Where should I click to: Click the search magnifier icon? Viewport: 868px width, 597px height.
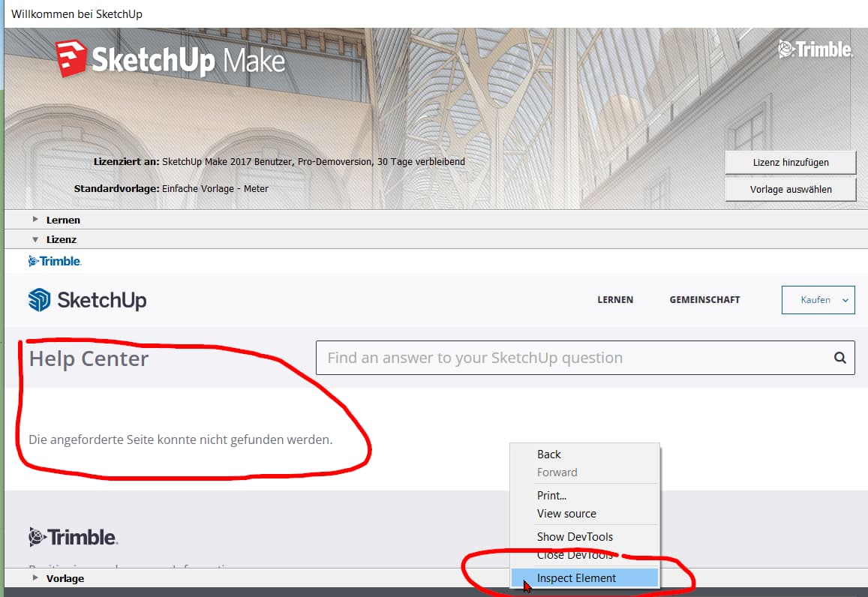tap(839, 358)
